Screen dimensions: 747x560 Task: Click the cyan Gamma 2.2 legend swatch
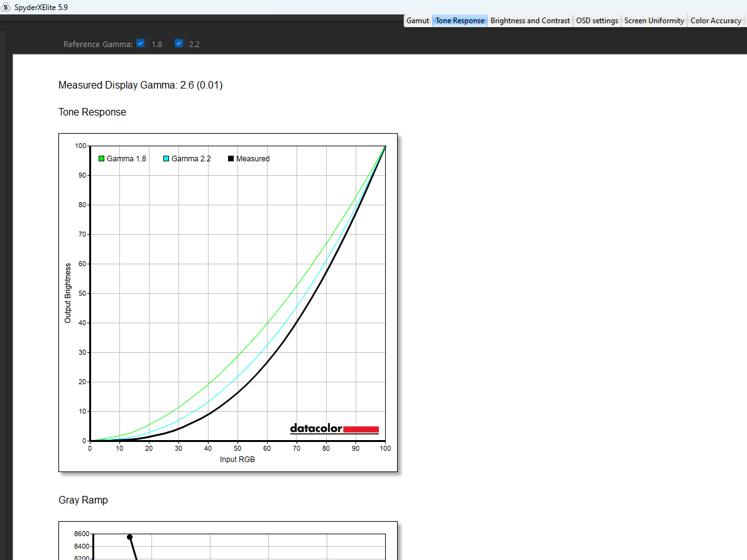[x=166, y=159]
